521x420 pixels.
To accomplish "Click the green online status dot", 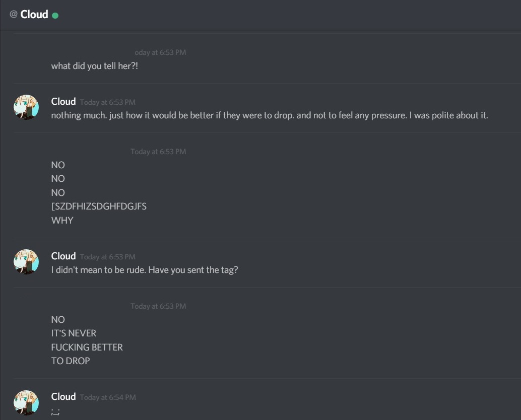I will (55, 15).
